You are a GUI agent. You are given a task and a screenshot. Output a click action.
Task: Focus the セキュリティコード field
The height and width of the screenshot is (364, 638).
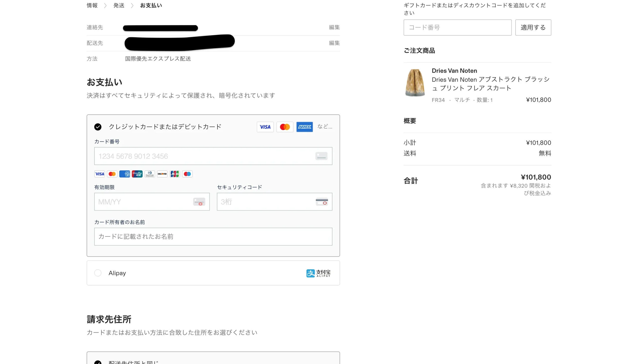coord(274,202)
